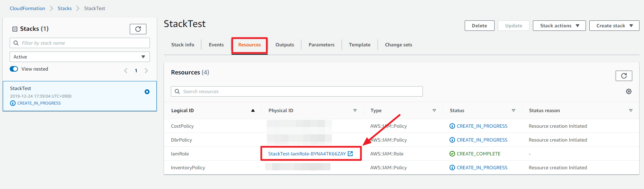Go to previous page of stacks
This screenshot has width=644, height=189.
tap(126, 71)
